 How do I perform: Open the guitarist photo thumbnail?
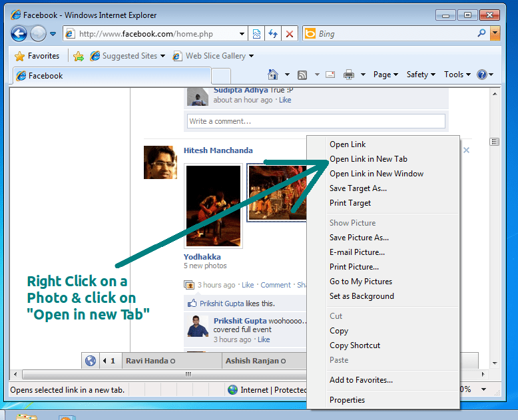214,206
